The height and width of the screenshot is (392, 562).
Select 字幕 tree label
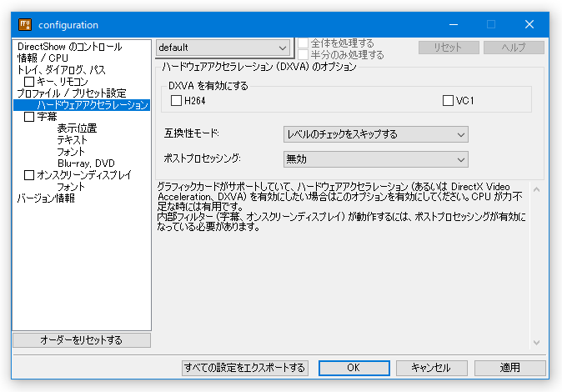47,117
